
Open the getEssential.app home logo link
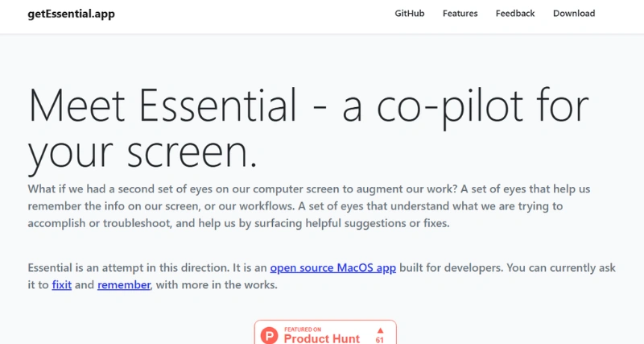pyautogui.click(x=71, y=14)
